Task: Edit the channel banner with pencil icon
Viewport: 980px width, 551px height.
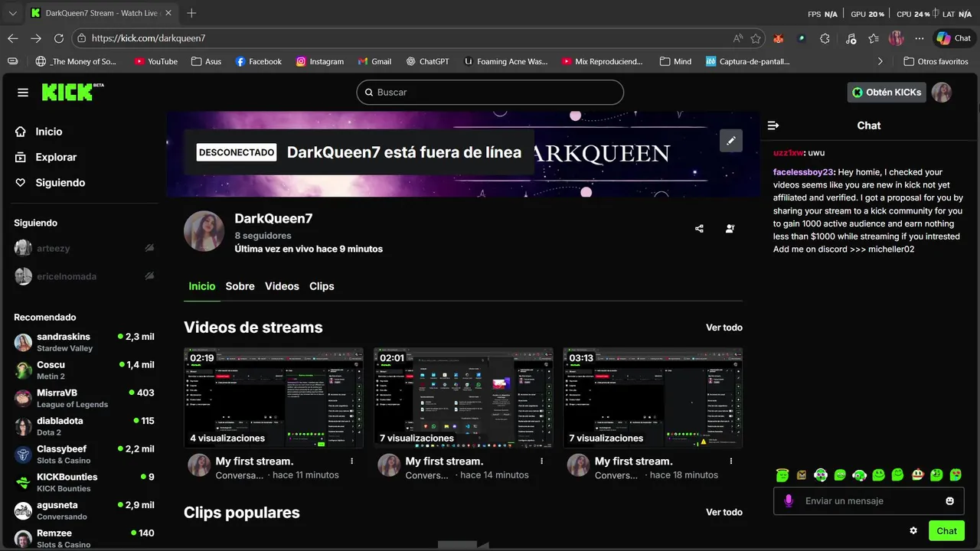Action: click(x=731, y=141)
